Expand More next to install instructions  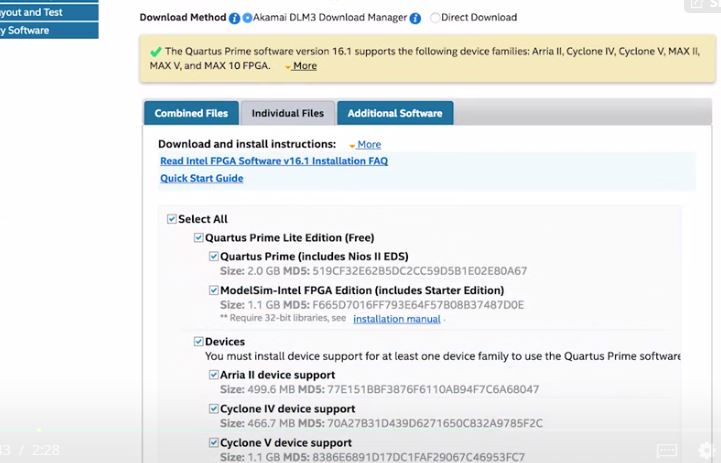pyautogui.click(x=368, y=145)
